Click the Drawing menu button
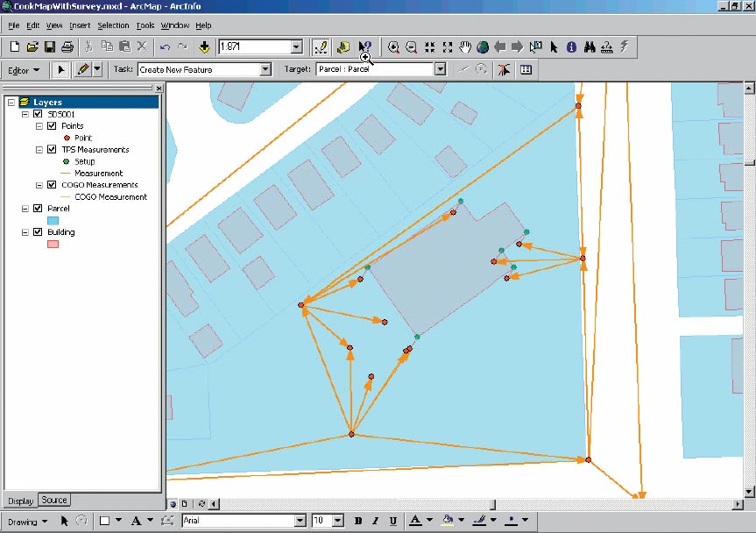 pos(27,521)
